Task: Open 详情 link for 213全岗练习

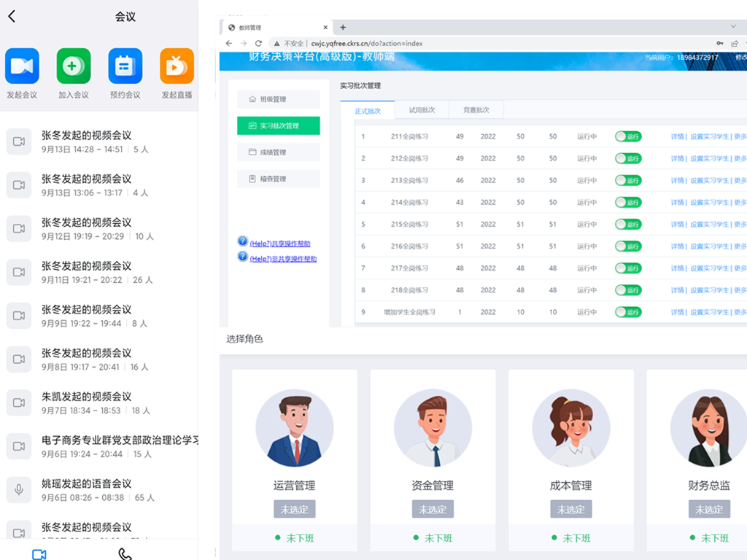Action: point(677,181)
